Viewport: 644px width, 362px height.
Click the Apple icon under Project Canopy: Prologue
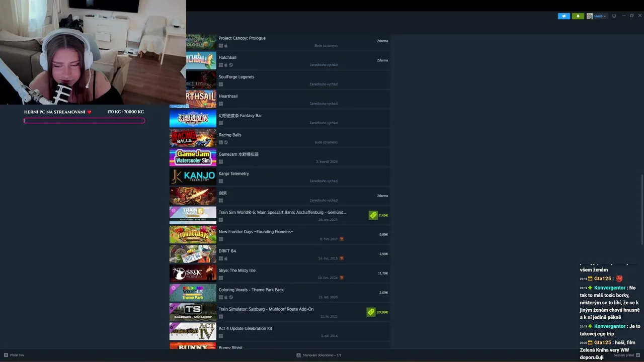226,46
